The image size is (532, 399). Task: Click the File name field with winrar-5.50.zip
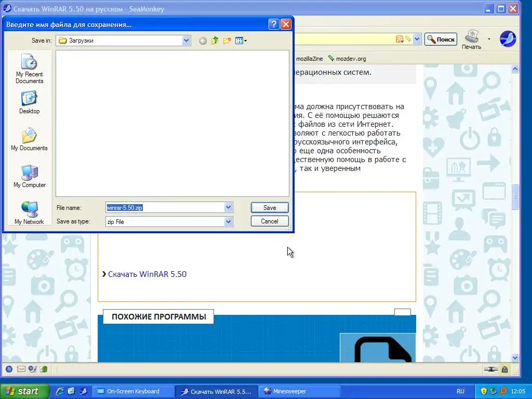pyautogui.click(x=165, y=208)
